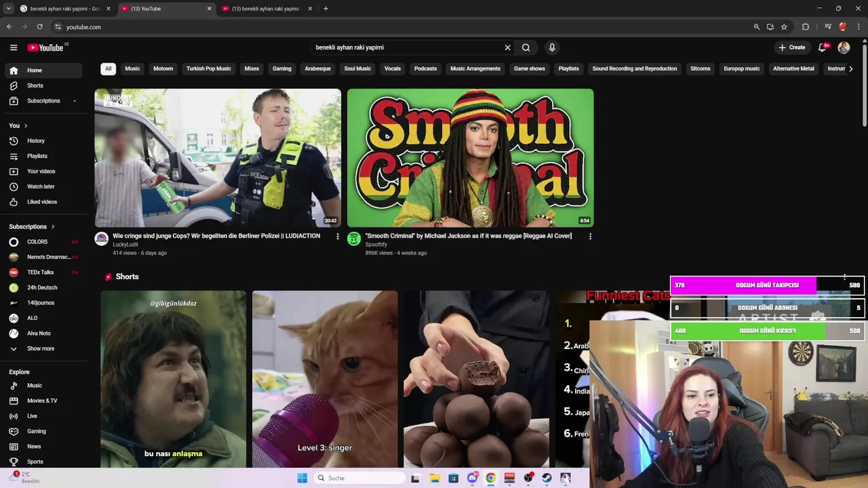This screenshot has height=488, width=868.
Task: Click the Create button
Action: point(792,47)
